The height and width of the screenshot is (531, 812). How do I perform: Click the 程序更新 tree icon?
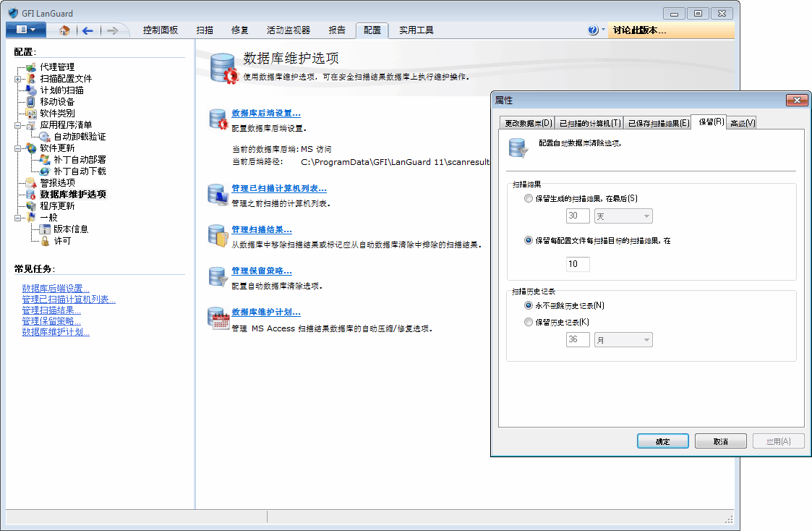31,206
